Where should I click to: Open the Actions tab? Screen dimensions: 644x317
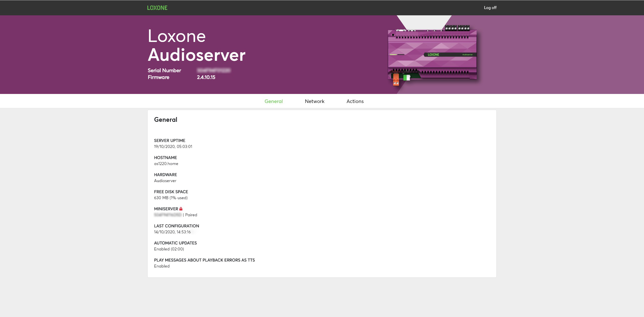pos(355,101)
